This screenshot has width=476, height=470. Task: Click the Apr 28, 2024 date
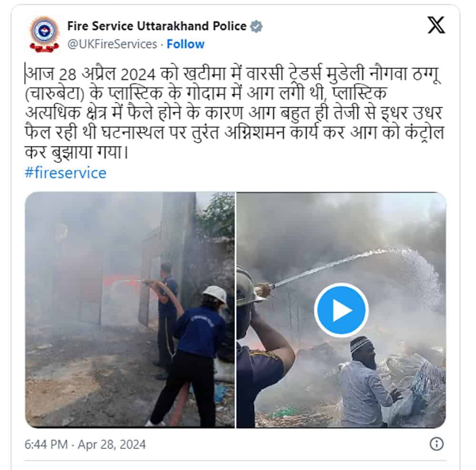coord(112,444)
